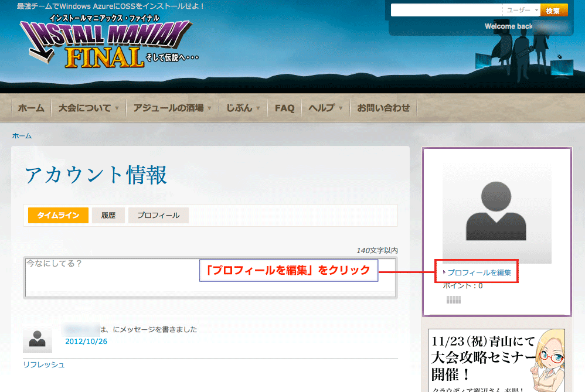Go to ホーム in the navigation bar
The image size is (585, 392).
click(x=31, y=108)
